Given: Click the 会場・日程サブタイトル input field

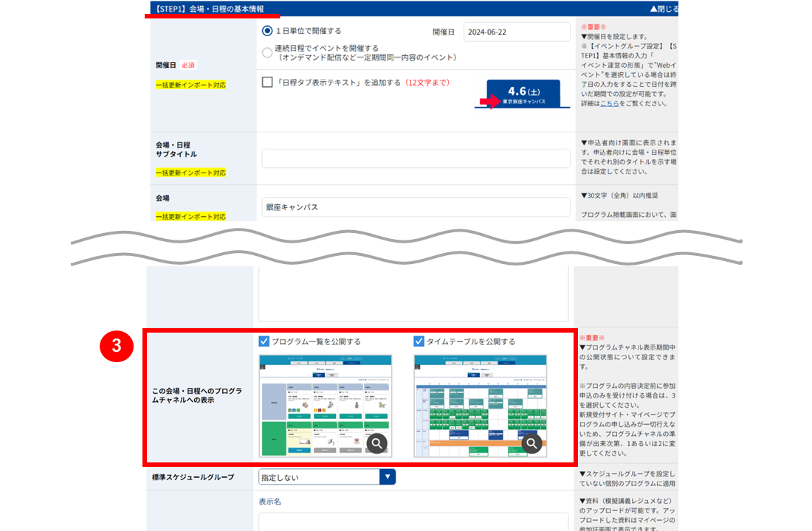Looking at the screenshot, I should (416, 159).
